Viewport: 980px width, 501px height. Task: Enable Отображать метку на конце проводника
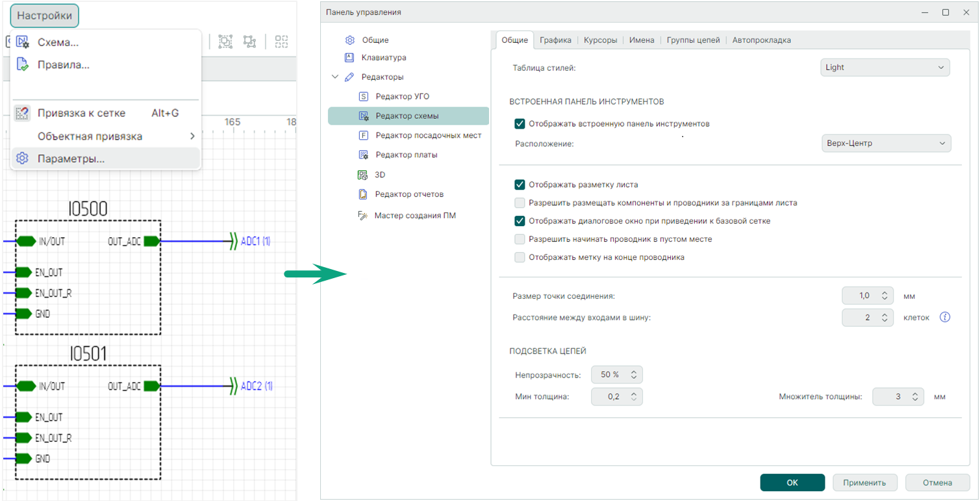[x=520, y=257]
